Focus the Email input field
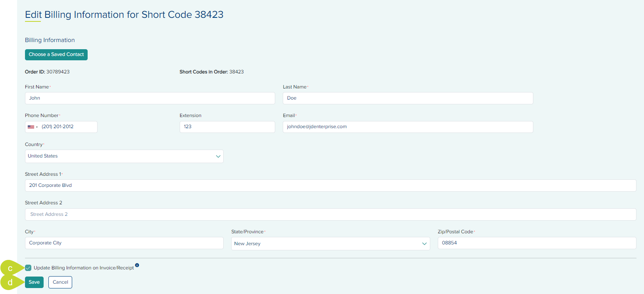The height and width of the screenshot is (294, 644). click(x=408, y=127)
